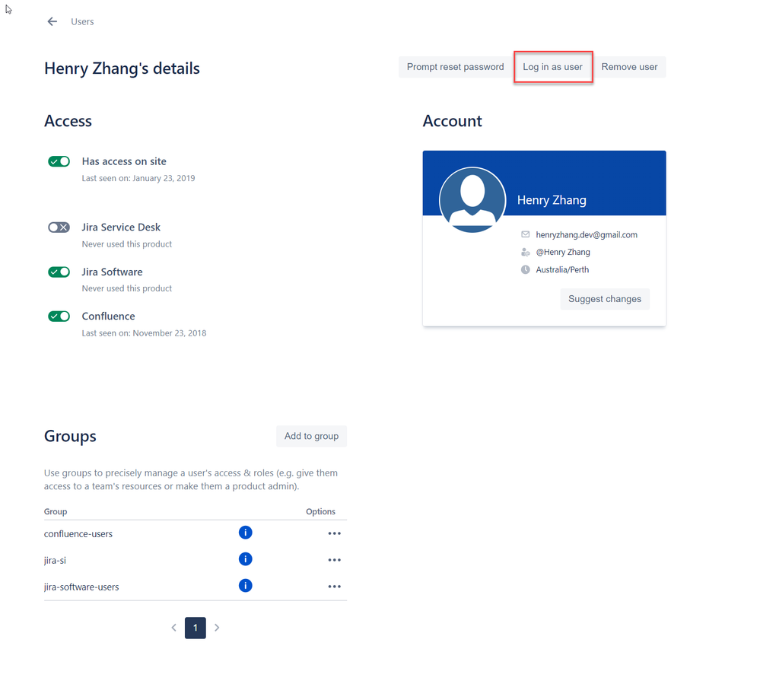Click the Suggest changes button
Viewport: 760px width, 700px height.
coord(604,299)
